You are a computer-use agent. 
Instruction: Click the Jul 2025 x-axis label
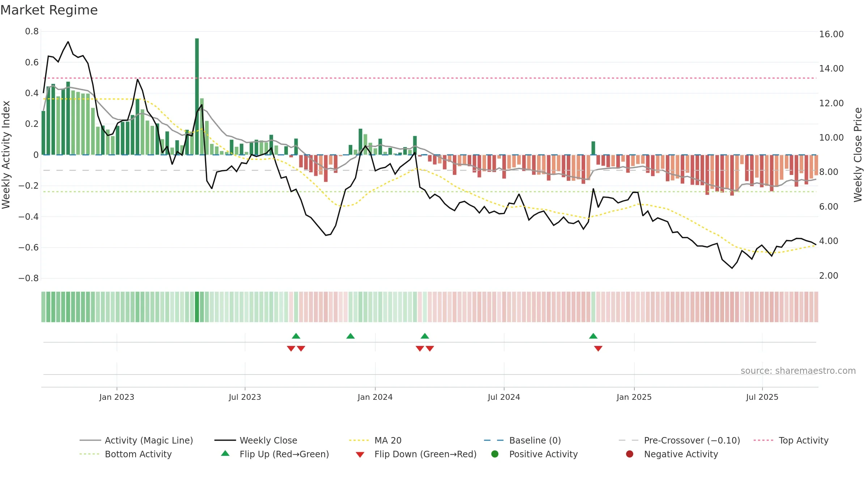(762, 397)
